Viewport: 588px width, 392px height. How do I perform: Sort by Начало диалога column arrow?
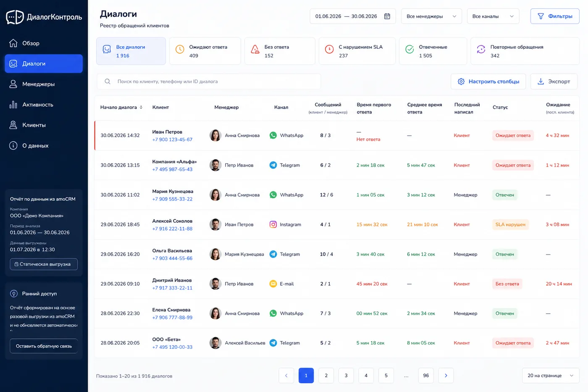(x=141, y=107)
